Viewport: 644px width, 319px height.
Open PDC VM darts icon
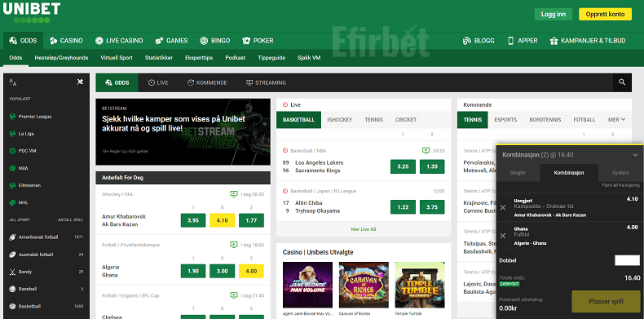coord(12,151)
